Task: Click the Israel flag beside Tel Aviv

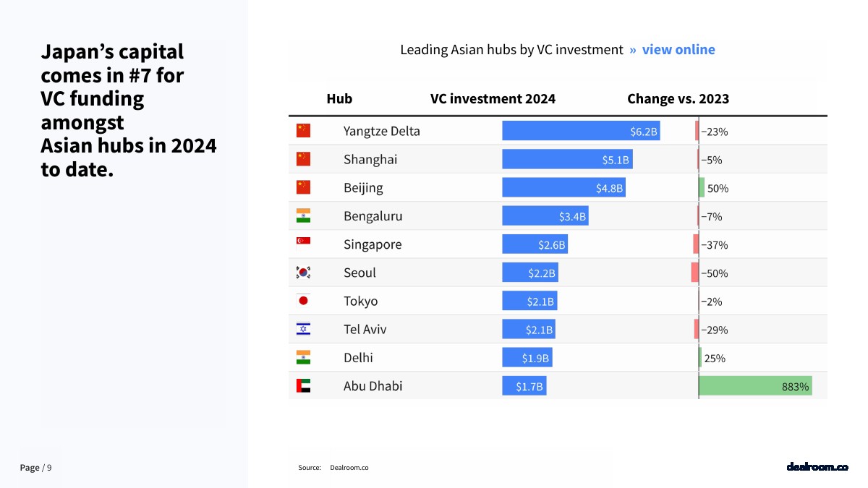Action: (303, 329)
